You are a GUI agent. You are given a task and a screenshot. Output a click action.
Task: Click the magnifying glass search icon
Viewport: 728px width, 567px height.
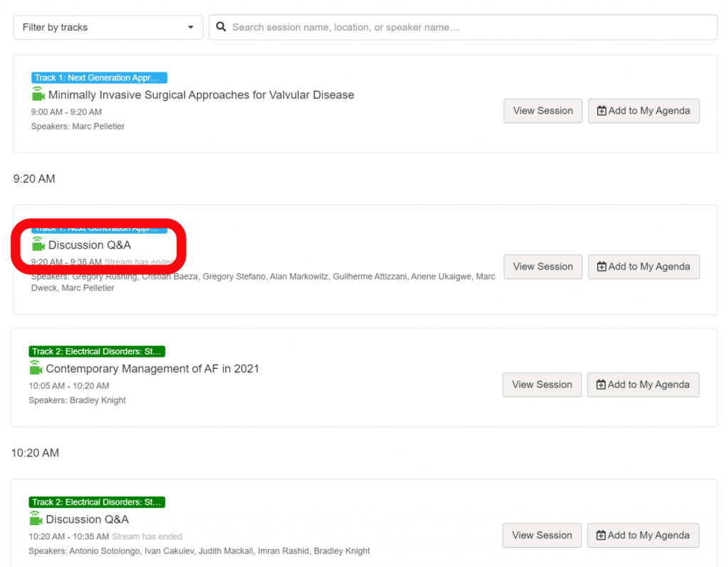[221, 27]
